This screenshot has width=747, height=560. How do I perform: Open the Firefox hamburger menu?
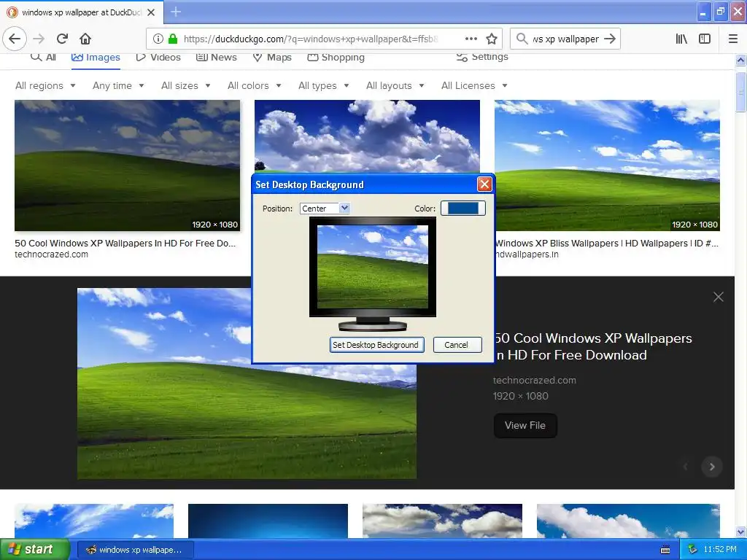(x=733, y=39)
